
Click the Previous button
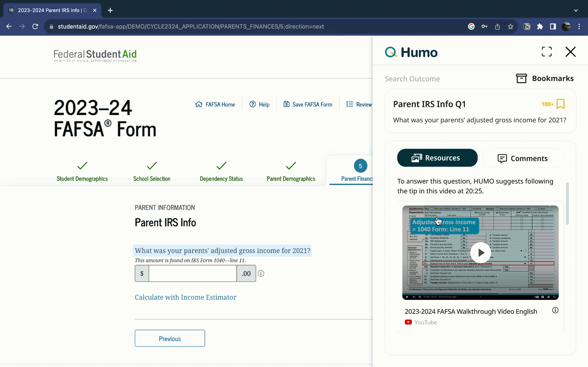[x=170, y=338]
